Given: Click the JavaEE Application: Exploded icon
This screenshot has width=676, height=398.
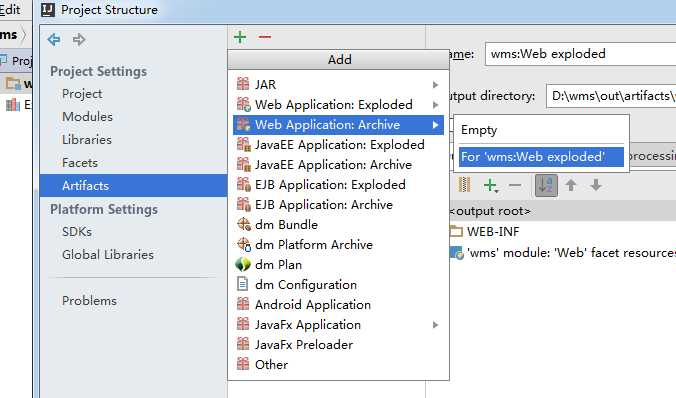Looking at the screenshot, I should click(x=243, y=144).
